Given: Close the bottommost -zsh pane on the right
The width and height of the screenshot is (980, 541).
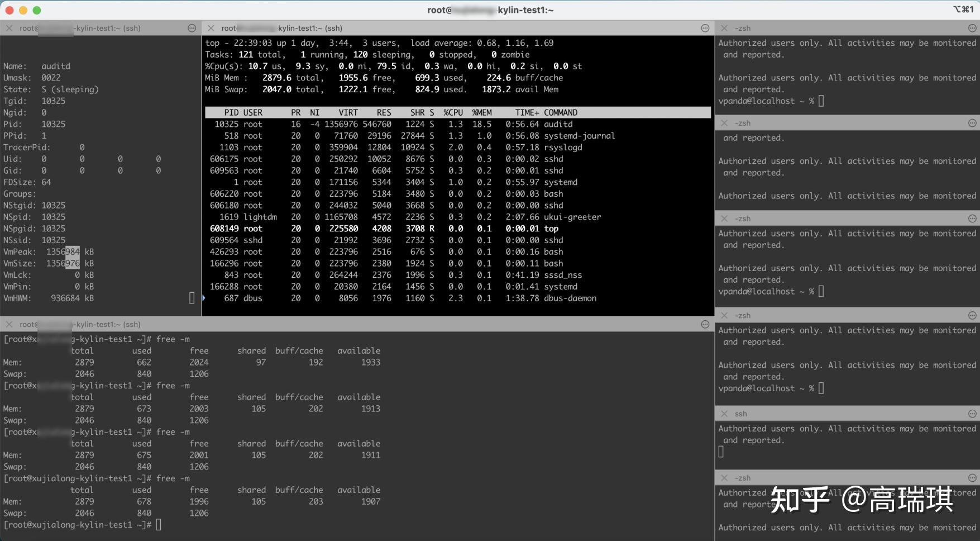Looking at the screenshot, I should [x=724, y=478].
